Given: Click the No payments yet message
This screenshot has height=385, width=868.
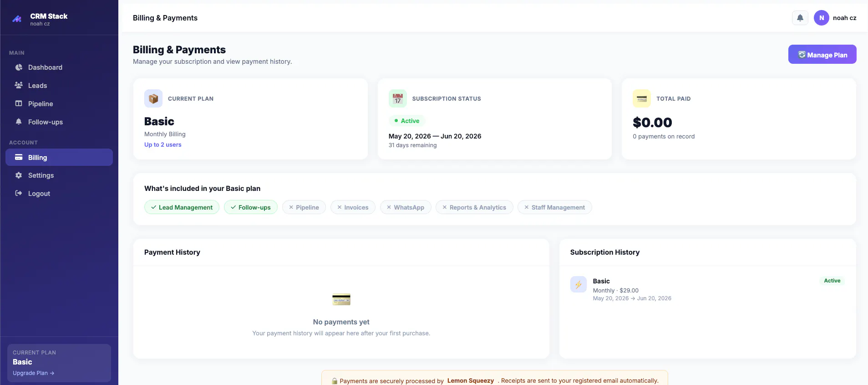Looking at the screenshot, I should point(341,322).
